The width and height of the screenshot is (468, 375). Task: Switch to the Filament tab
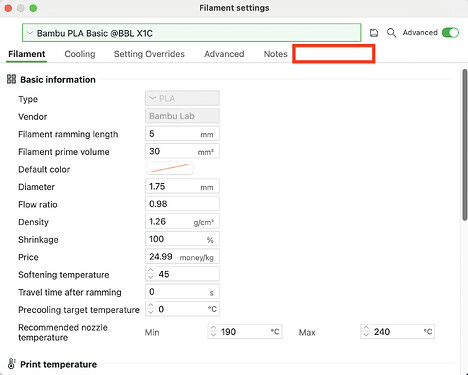pos(27,54)
